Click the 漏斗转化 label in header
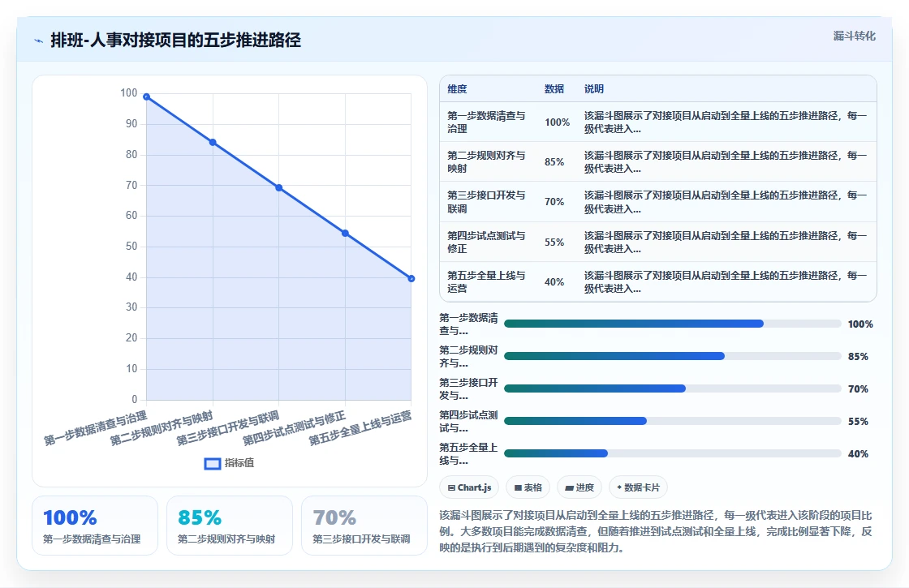The width and height of the screenshot is (909, 588). (854, 36)
